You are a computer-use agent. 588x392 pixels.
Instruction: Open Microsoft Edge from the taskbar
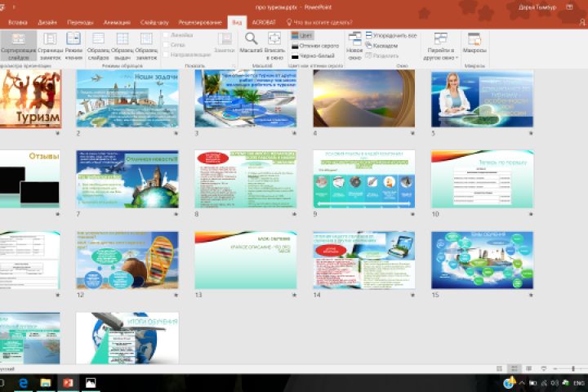pyautogui.click(x=23, y=383)
